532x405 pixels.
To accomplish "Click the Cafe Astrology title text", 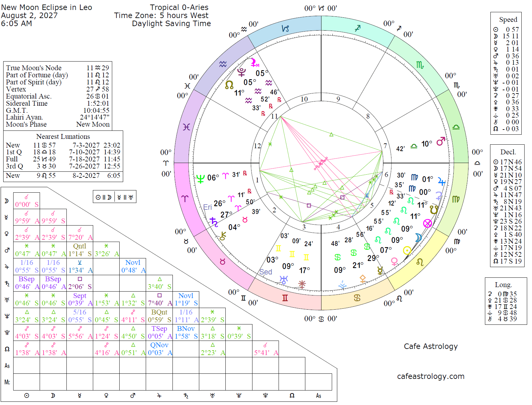I will [x=431, y=346].
